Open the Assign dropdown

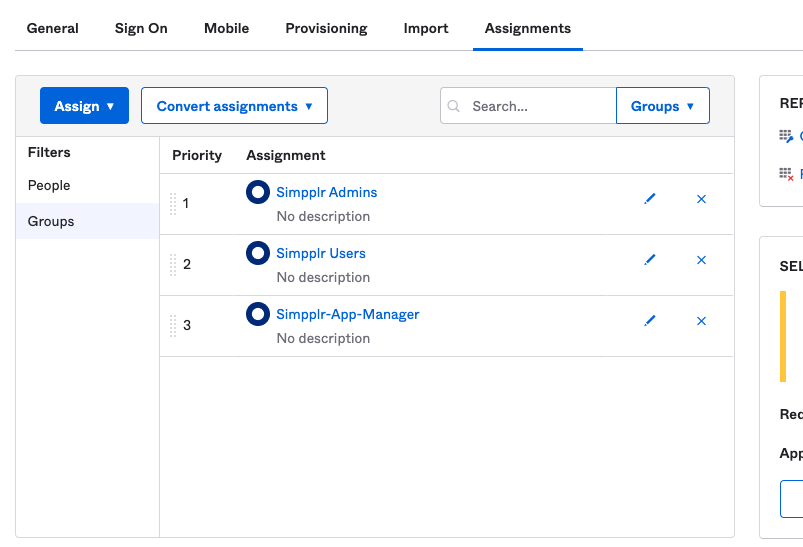coord(84,106)
